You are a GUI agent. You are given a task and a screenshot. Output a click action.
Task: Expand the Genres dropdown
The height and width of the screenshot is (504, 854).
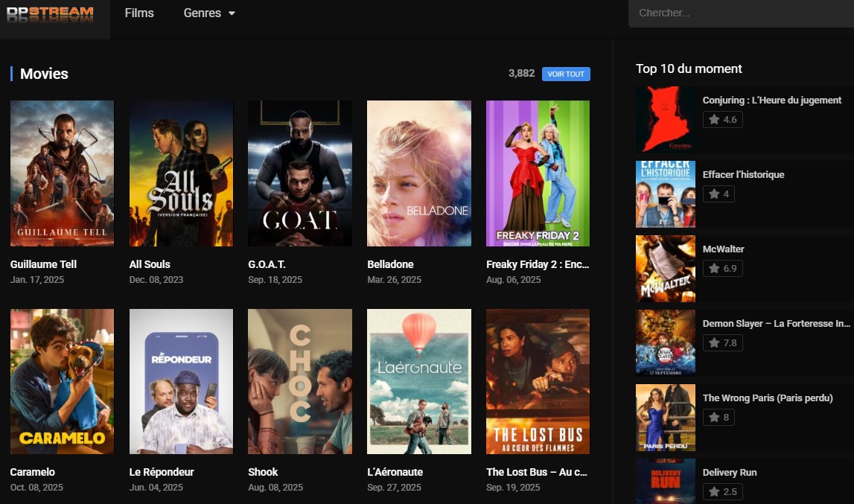pyautogui.click(x=209, y=13)
